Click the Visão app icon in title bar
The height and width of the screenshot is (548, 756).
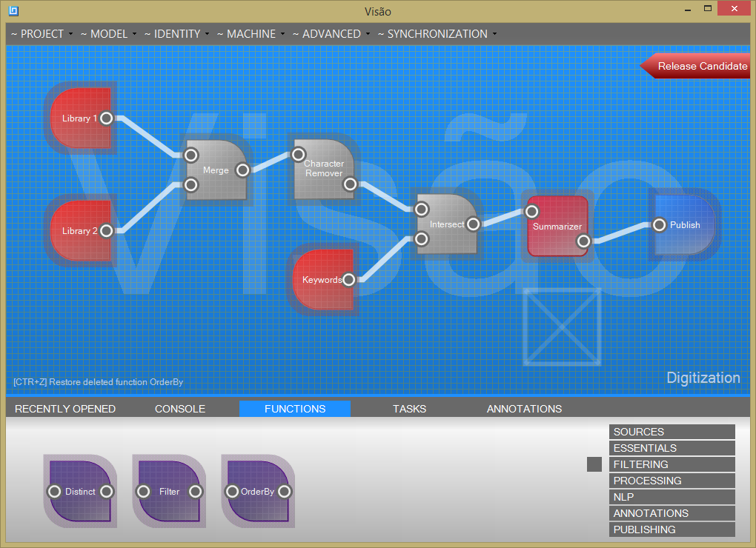(x=13, y=10)
